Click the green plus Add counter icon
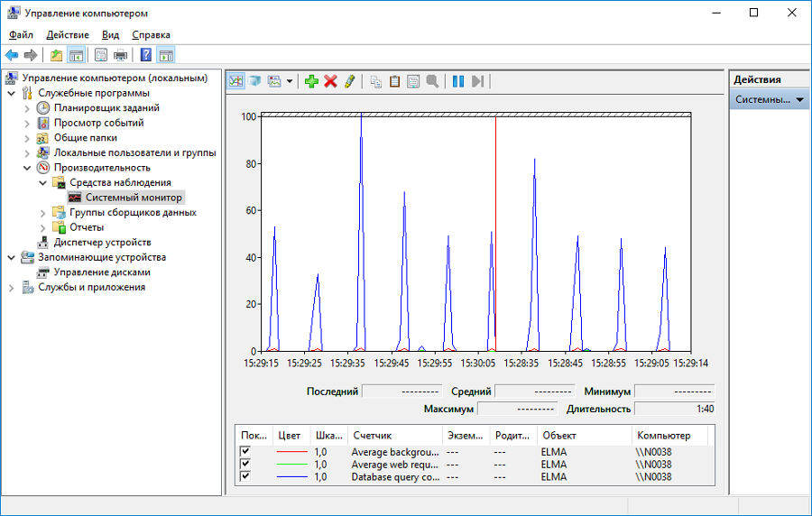Image resolution: width=812 pixels, height=516 pixels. pos(312,81)
